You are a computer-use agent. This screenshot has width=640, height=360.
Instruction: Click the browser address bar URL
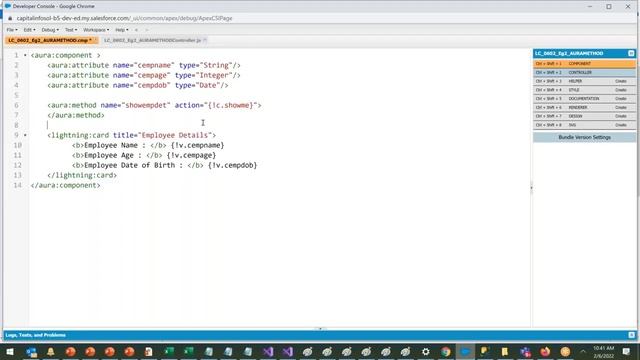tap(124, 18)
